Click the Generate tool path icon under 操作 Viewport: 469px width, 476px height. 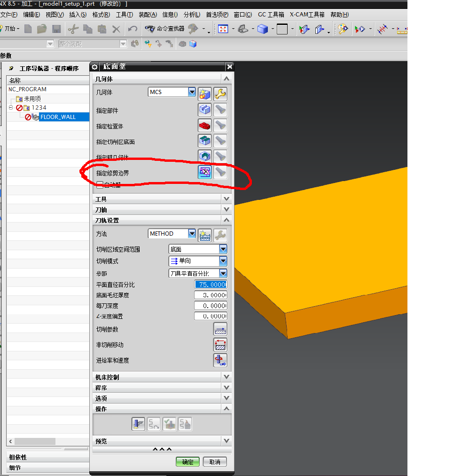(138, 424)
